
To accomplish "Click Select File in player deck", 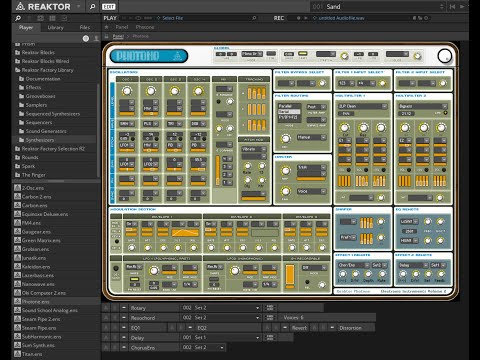I will [x=173, y=18].
